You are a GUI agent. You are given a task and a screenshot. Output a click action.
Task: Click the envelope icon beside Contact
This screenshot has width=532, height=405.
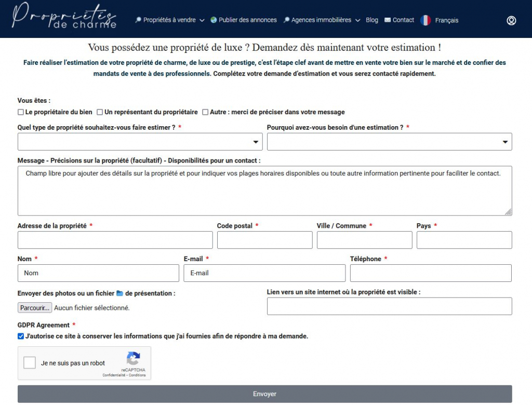click(x=388, y=20)
